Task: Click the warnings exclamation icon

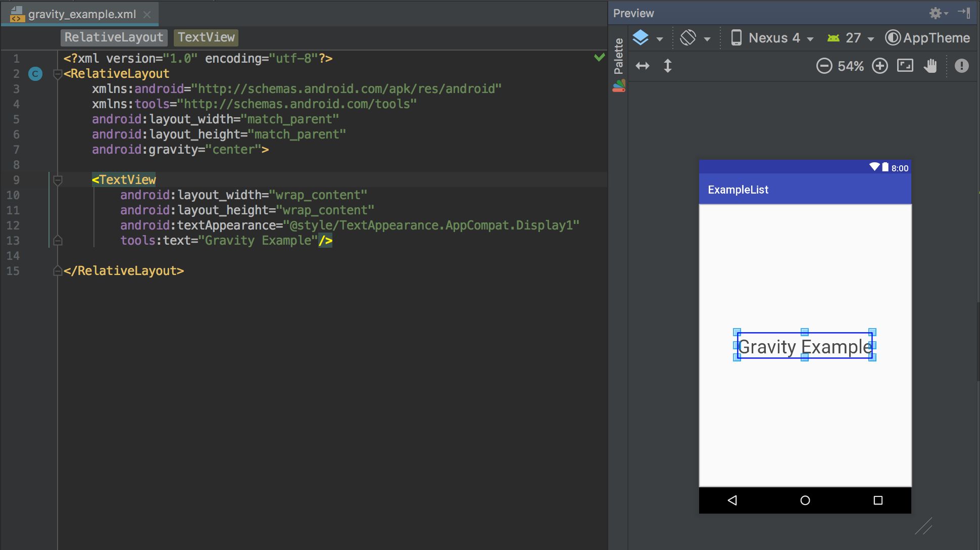Action: pyautogui.click(x=961, y=66)
